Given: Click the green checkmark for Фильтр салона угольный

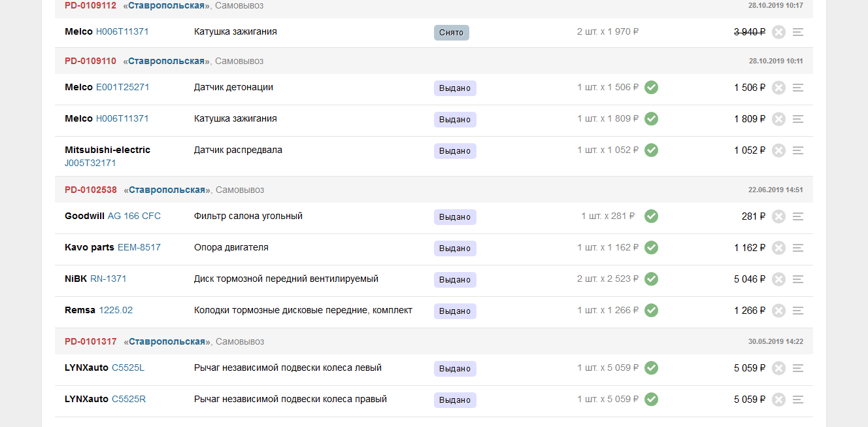Looking at the screenshot, I should (651, 216).
